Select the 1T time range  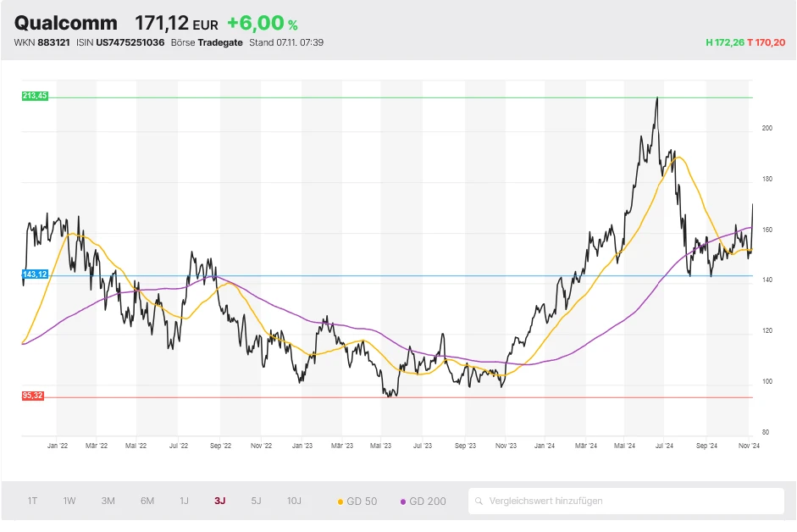pyautogui.click(x=32, y=501)
